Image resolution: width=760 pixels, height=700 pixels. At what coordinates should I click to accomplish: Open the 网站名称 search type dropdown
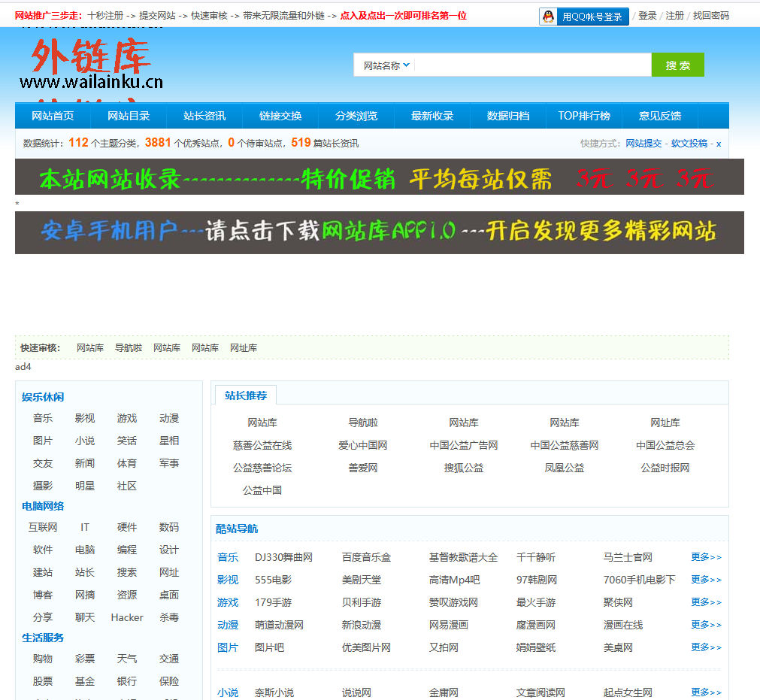386,65
